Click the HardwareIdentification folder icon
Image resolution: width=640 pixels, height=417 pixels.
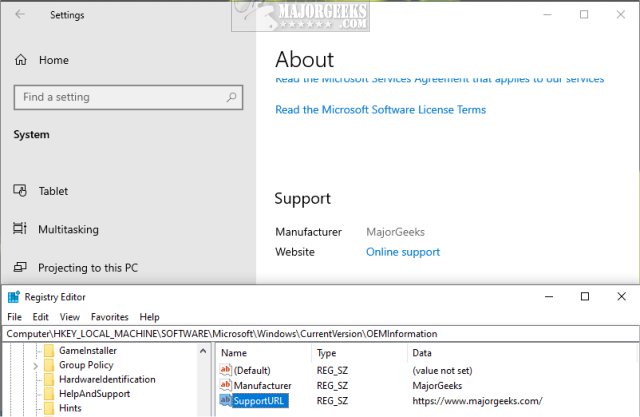(x=49, y=379)
